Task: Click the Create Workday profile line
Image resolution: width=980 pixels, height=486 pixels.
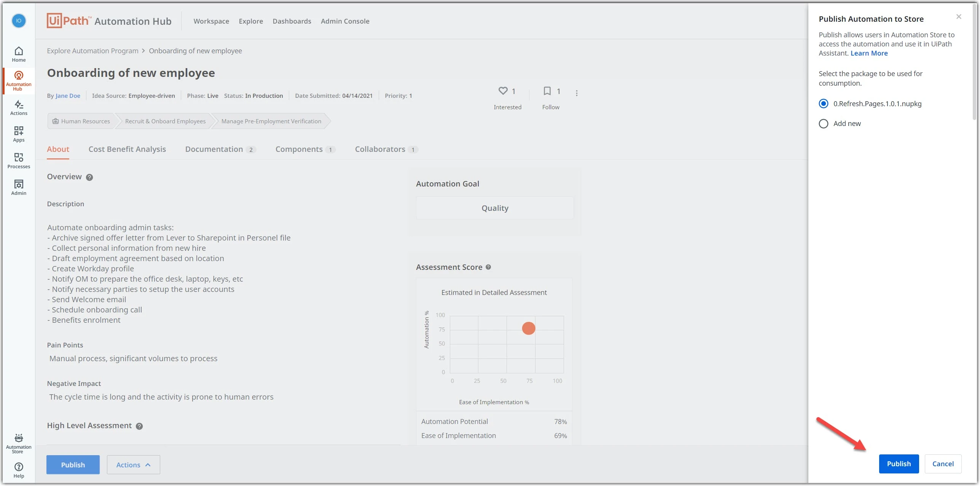Action: coord(91,269)
